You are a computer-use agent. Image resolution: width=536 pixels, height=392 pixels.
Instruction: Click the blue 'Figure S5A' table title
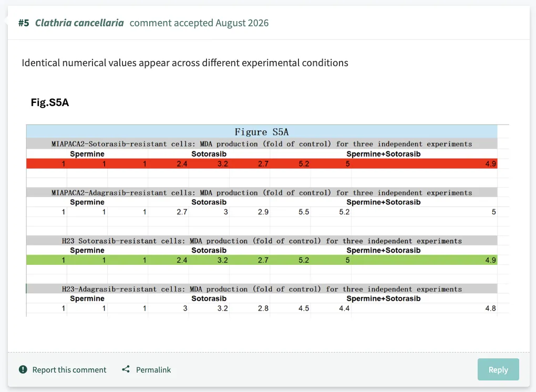pos(262,132)
